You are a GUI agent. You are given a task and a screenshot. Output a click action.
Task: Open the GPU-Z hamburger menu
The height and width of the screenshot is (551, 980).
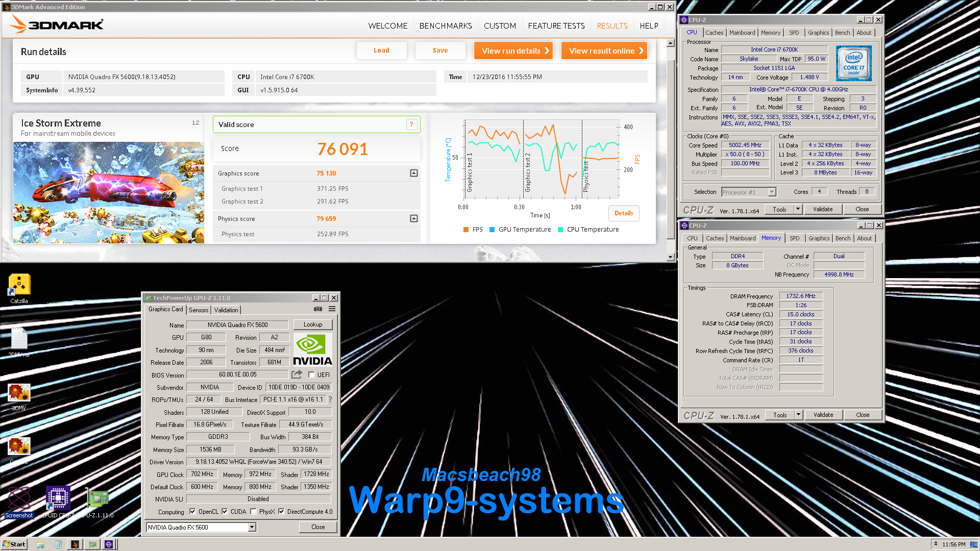click(x=332, y=309)
